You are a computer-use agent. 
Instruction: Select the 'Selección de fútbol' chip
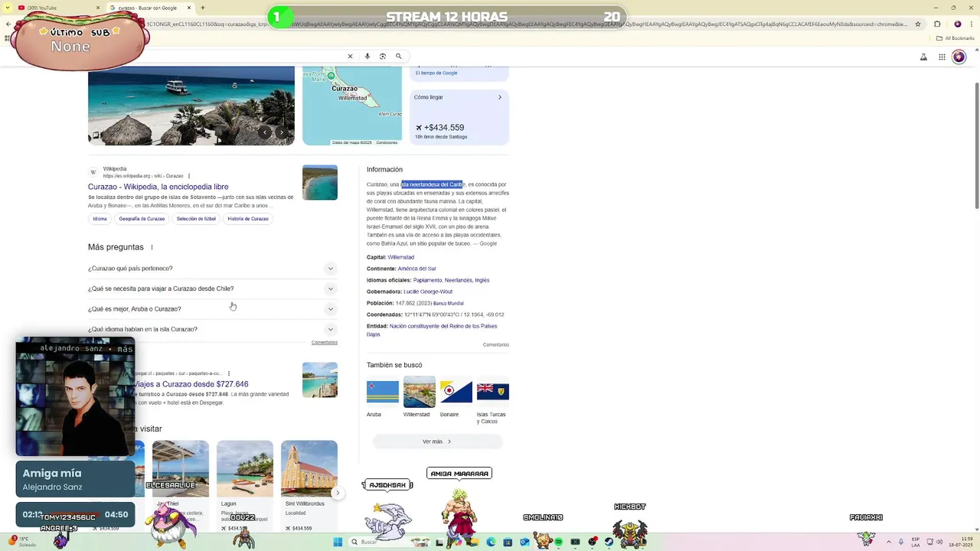click(x=196, y=219)
